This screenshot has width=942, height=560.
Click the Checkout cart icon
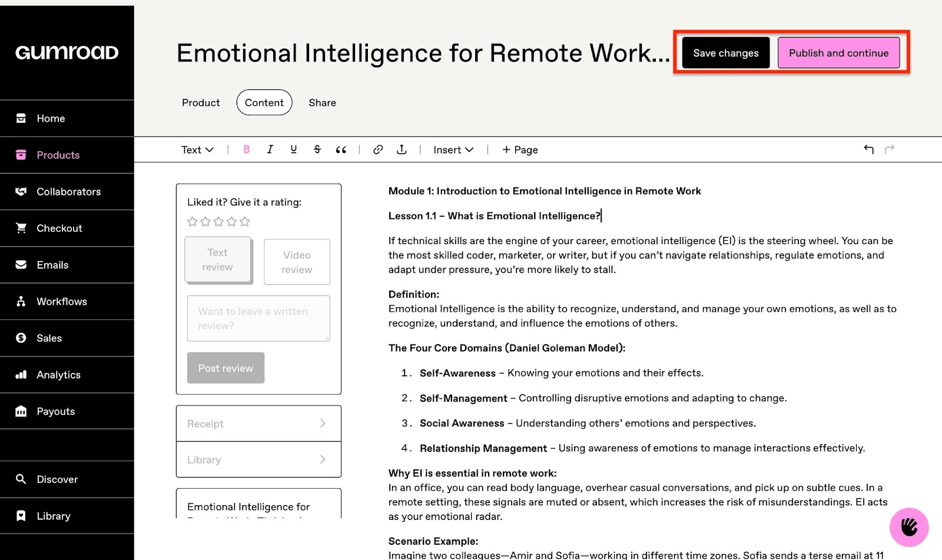pos(21,228)
